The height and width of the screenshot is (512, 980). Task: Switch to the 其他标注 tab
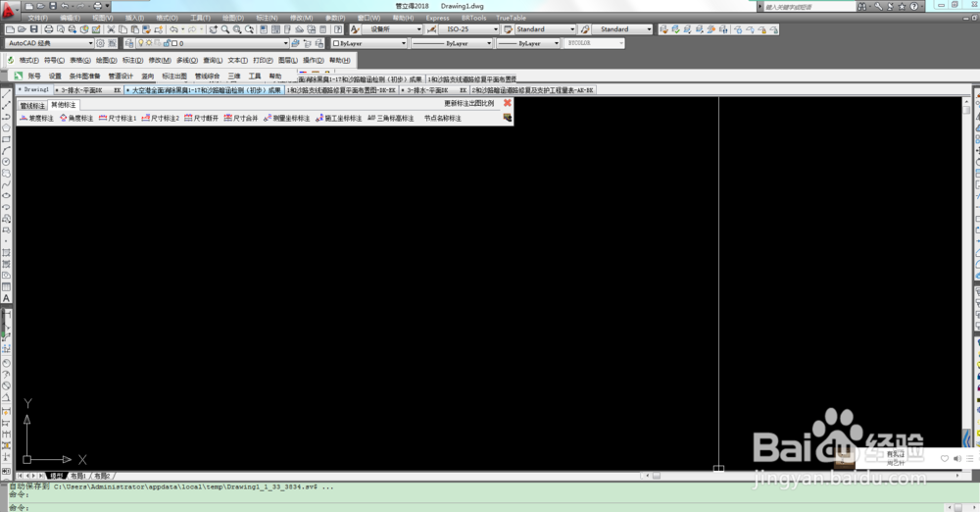(x=63, y=105)
